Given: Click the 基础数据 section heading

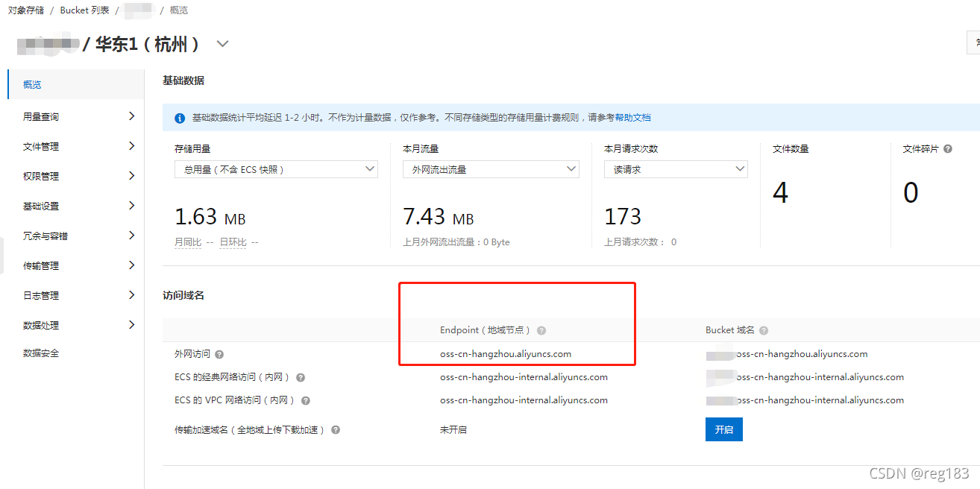Looking at the screenshot, I should pos(183,81).
